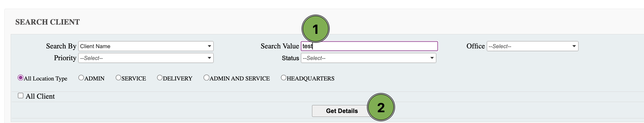Select the SERVICE radio option
Viewport: 644px width, 123px height.
click(x=118, y=78)
